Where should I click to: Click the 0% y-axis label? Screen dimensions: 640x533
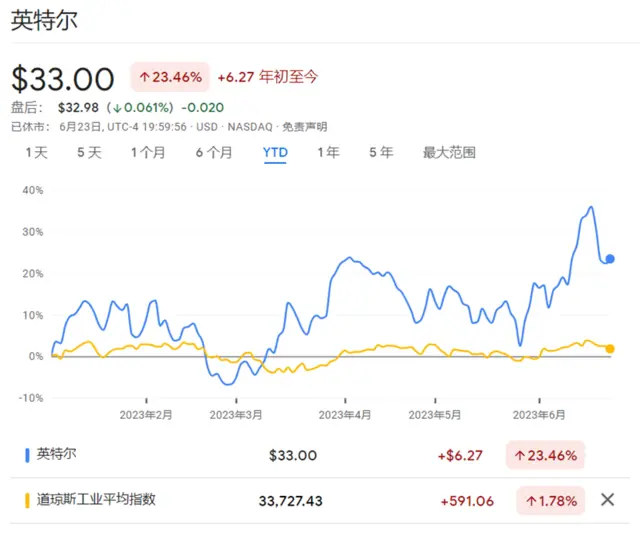[36, 356]
